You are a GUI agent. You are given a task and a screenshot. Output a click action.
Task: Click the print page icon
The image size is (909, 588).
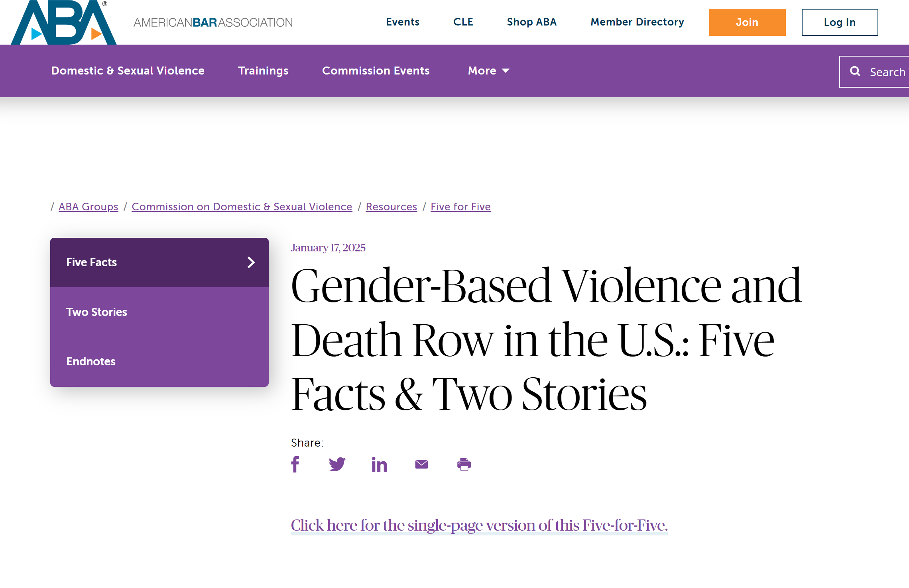464,464
